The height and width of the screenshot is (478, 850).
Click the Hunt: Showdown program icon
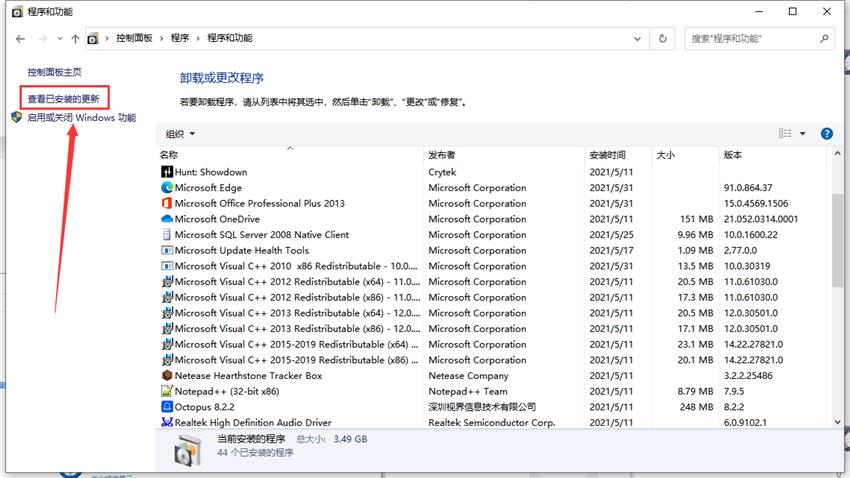(x=167, y=172)
